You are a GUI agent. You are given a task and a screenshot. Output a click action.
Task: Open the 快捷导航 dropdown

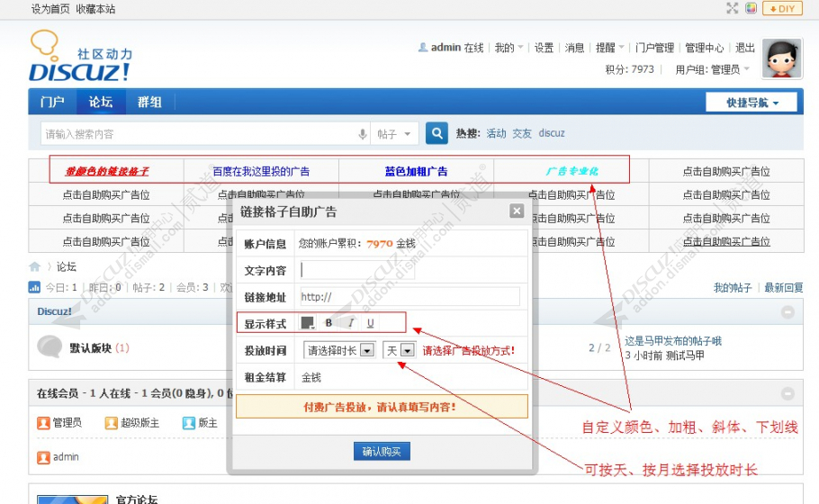coord(751,103)
